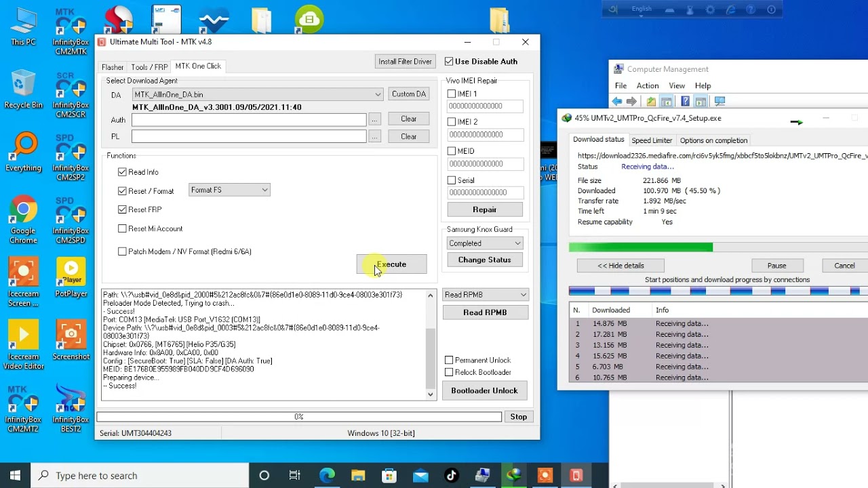Check the IMEI 1 checkbox
Screen dimensions: 868x488
[x=452, y=94]
